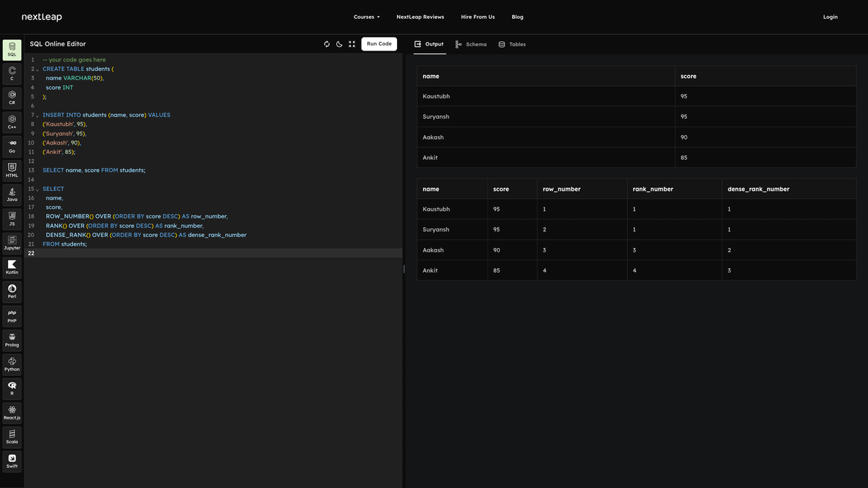Screen dimensions: 868x488
Task: Select the SQL language icon in sidebar
Action: point(12,50)
